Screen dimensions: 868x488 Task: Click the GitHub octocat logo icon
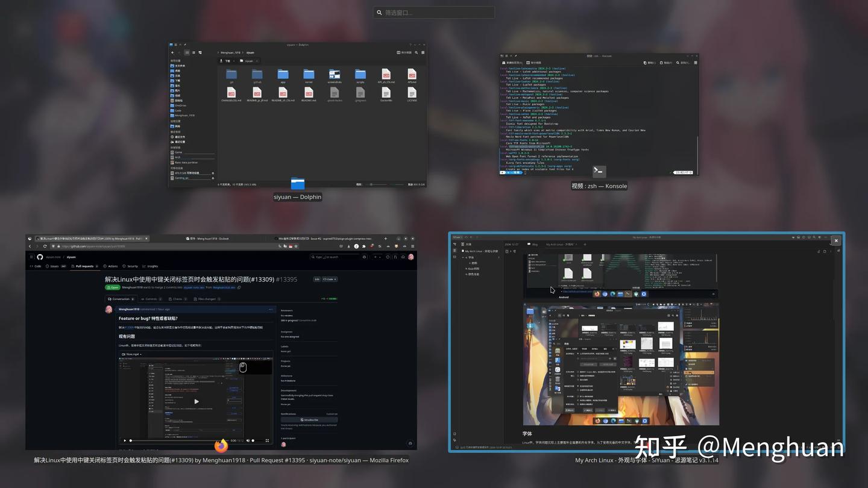pyautogui.click(x=40, y=256)
